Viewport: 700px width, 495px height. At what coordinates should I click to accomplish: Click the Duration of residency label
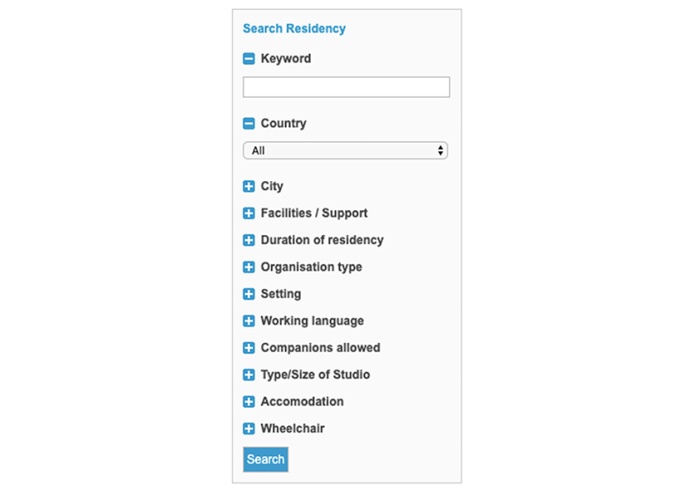coord(322,240)
